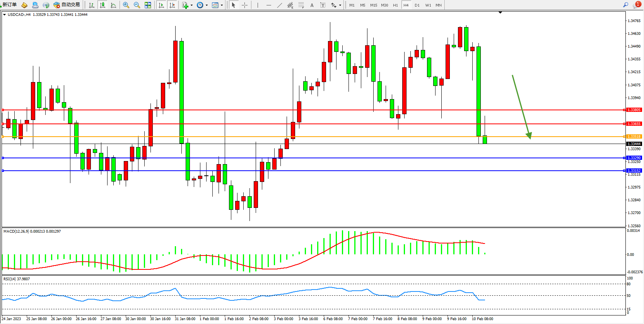Toggle chart auto scroll
This screenshot has height=324, width=644.
tap(161, 5)
